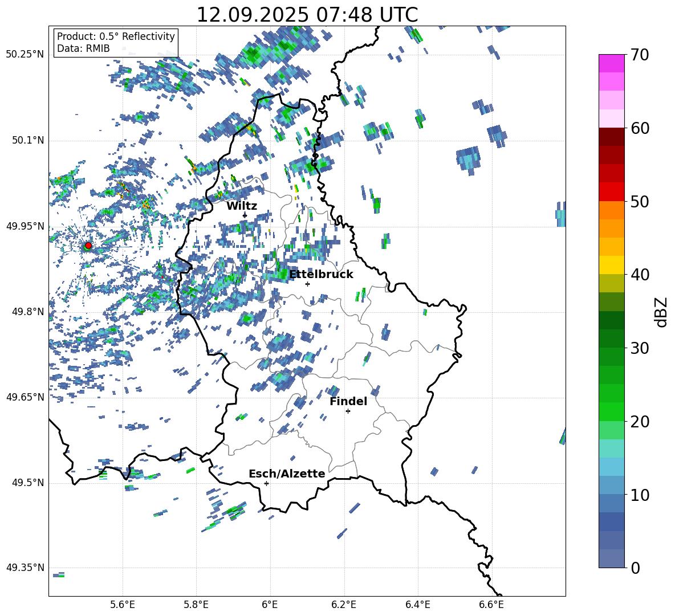Click the title 12.09.2025 07:48 UTC

tap(307, 15)
